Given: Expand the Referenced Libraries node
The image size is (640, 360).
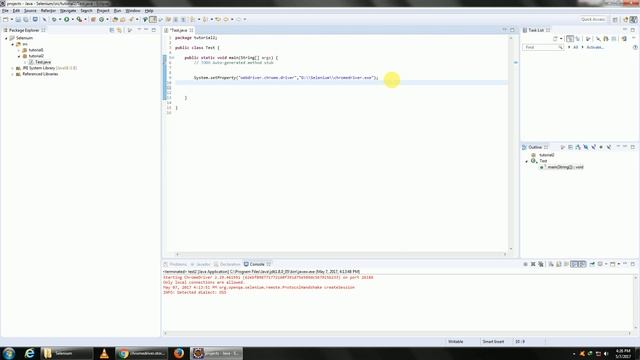Looking at the screenshot, I should click(13, 74).
